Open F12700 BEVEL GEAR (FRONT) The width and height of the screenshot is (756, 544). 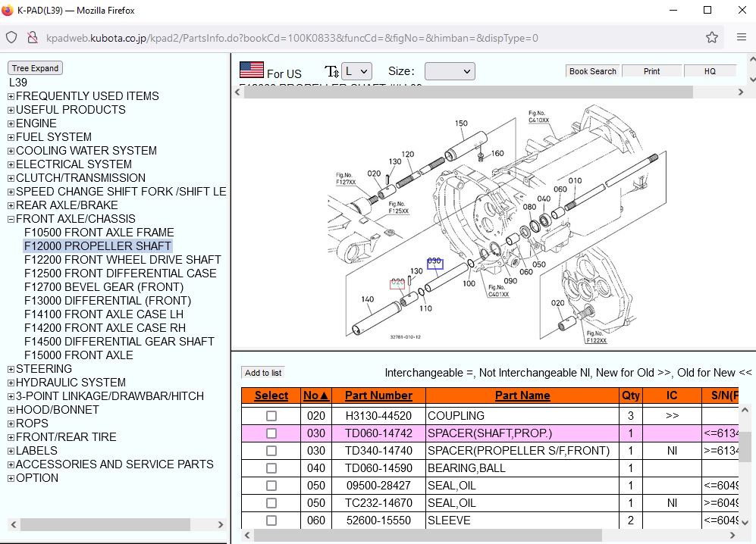(x=104, y=286)
